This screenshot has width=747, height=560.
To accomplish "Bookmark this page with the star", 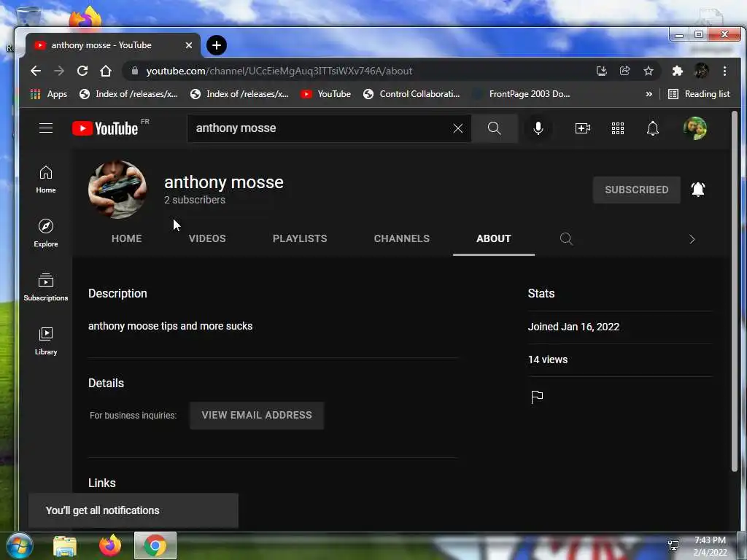I will pyautogui.click(x=649, y=71).
